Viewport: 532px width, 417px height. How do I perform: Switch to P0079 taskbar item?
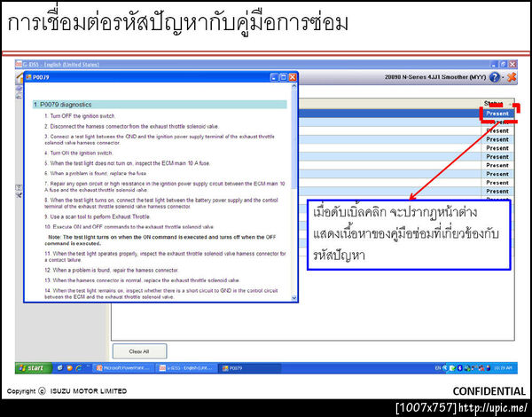250,368
